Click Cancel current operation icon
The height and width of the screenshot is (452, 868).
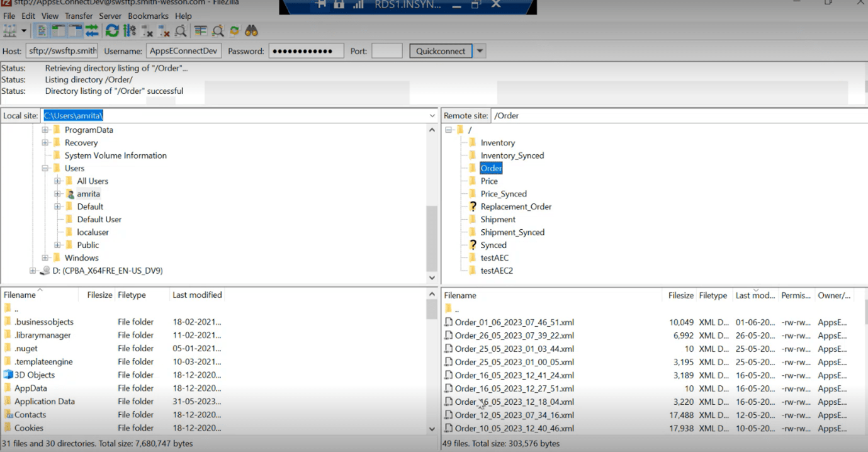(x=147, y=31)
